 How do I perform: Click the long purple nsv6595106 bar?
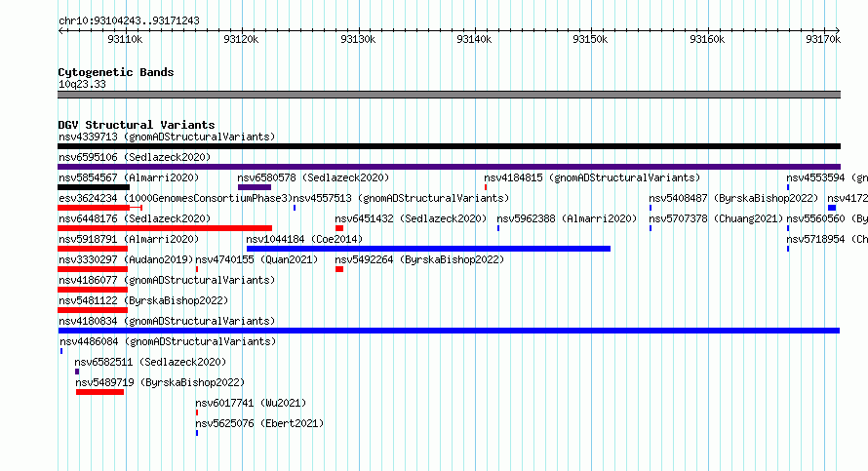point(449,167)
